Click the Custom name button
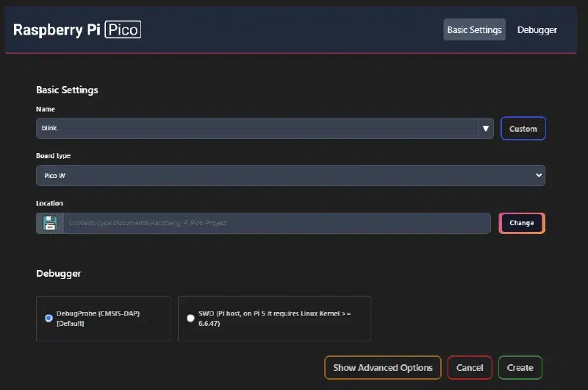This screenshot has height=390, width=588. coord(523,129)
